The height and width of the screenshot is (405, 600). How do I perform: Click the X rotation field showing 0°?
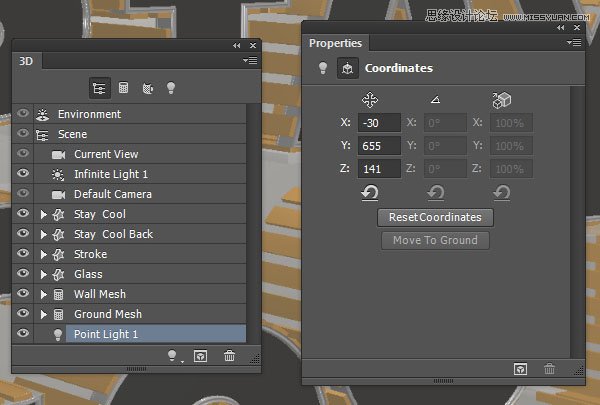445,123
